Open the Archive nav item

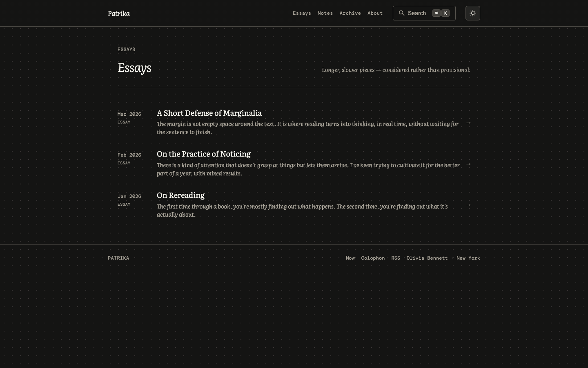point(350,13)
